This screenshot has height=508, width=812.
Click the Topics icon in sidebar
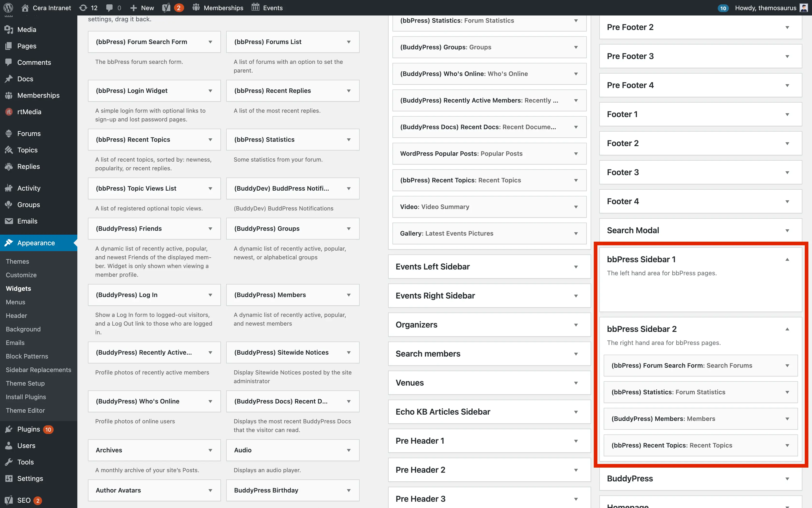(x=9, y=150)
